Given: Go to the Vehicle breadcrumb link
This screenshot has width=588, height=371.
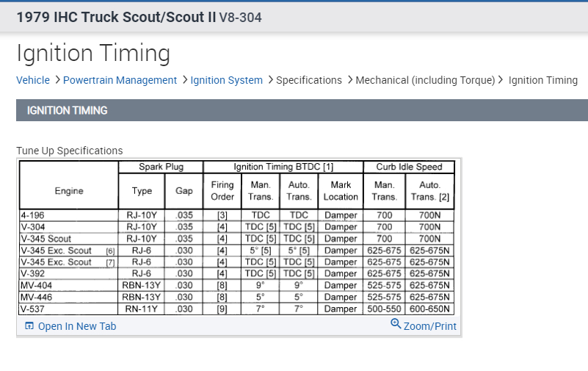Looking at the screenshot, I should point(33,80).
